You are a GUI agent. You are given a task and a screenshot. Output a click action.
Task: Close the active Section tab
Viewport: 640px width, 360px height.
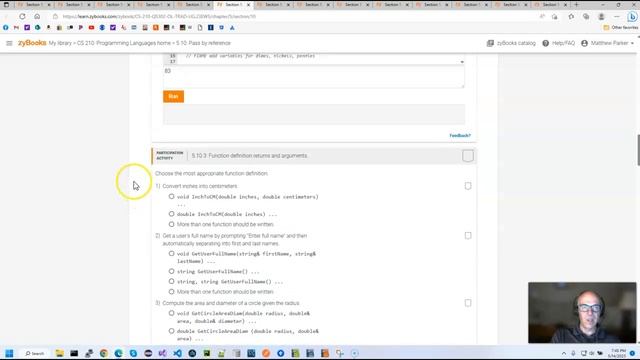tap(248, 5)
